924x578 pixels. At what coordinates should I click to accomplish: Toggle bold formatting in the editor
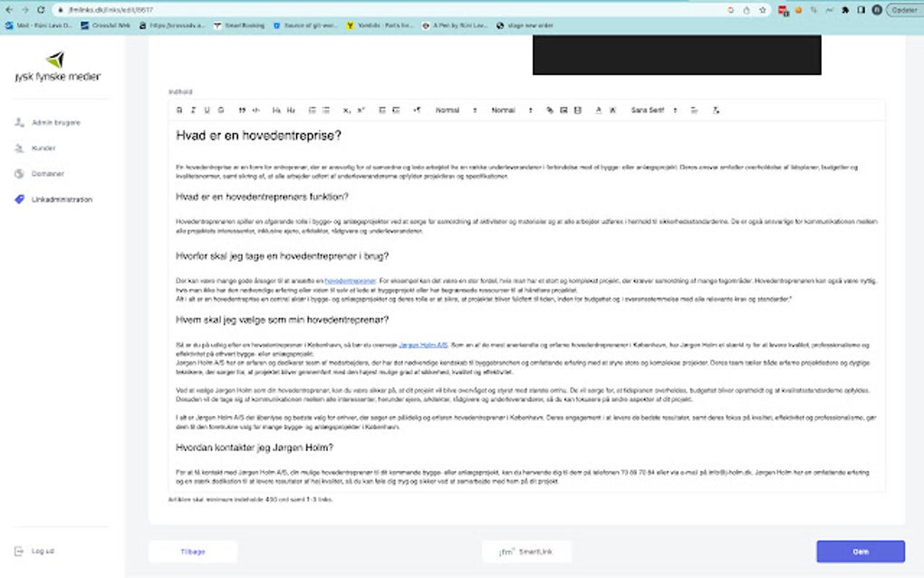coord(178,110)
